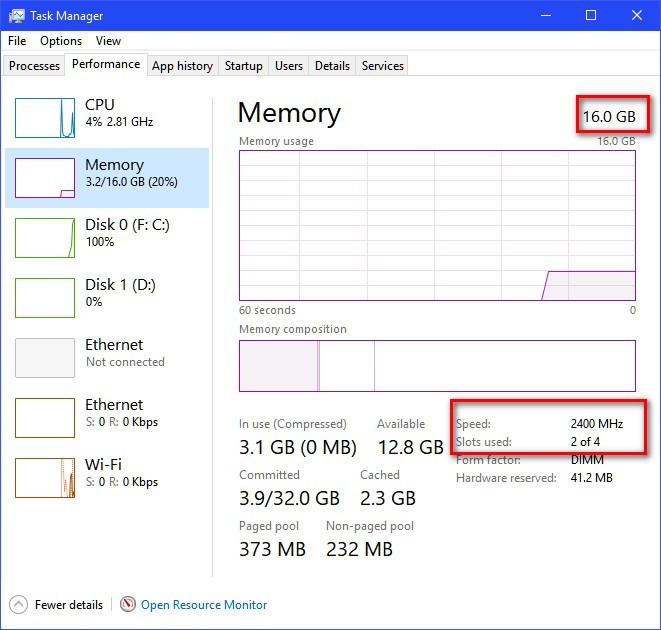Close the Task Manager window

tap(637, 16)
